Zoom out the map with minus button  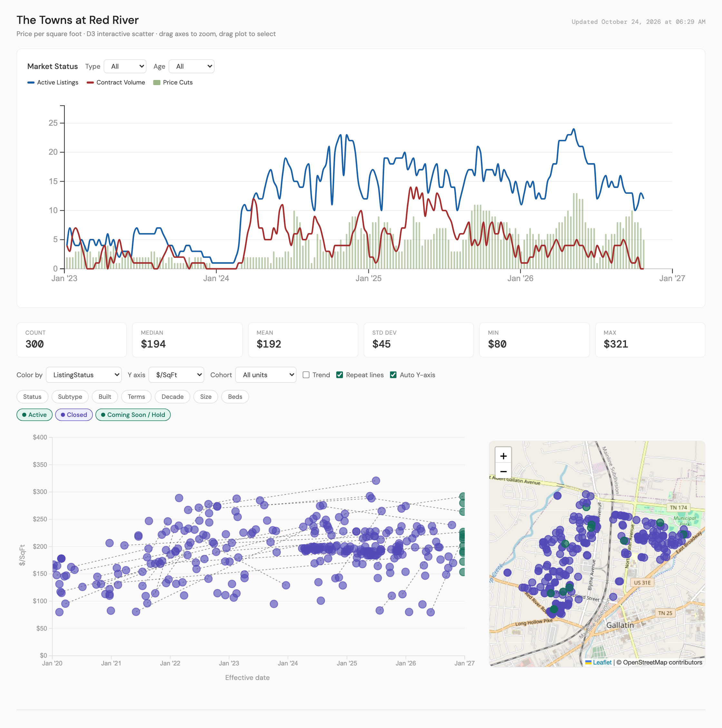[503, 471]
